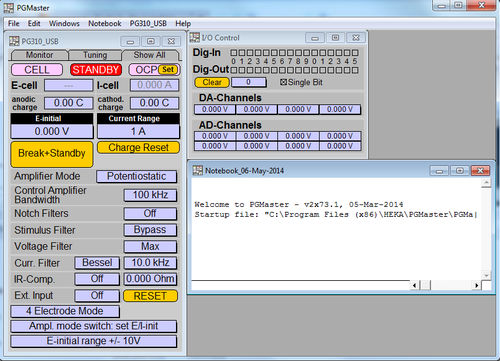Screen dimensions: 500x361
Task: Toggle the first Dig-Out bit 0 checkbox
Action: 234,70
